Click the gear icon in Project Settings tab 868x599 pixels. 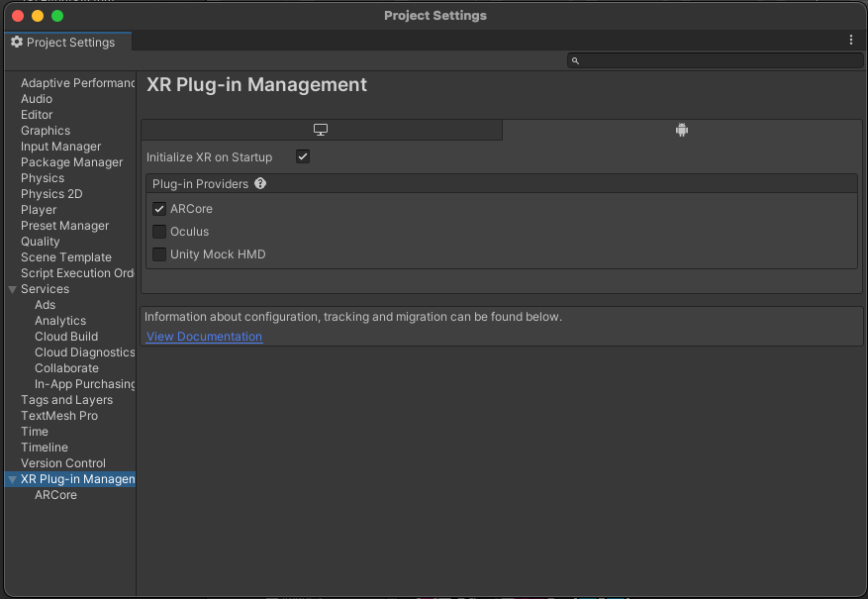tap(17, 42)
